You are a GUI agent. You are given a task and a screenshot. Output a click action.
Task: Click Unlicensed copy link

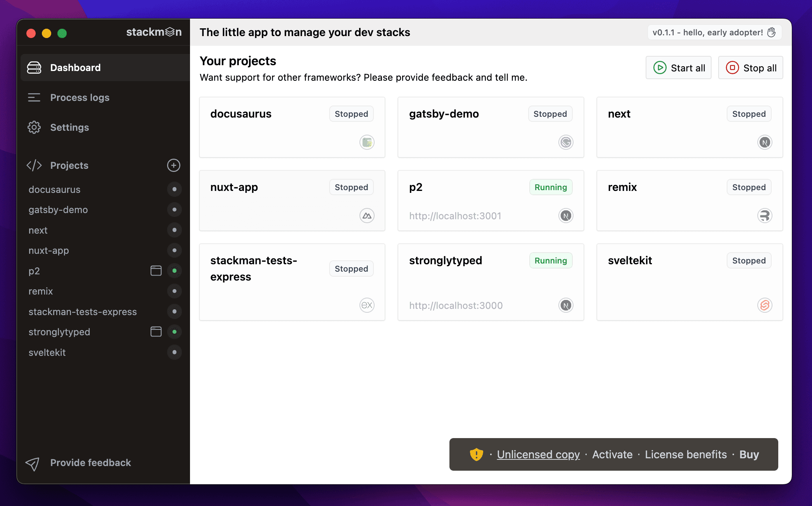click(x=538, y=454)
